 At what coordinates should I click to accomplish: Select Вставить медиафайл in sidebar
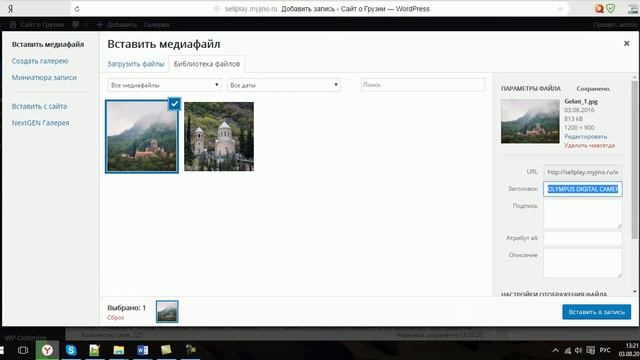[48, 44]
